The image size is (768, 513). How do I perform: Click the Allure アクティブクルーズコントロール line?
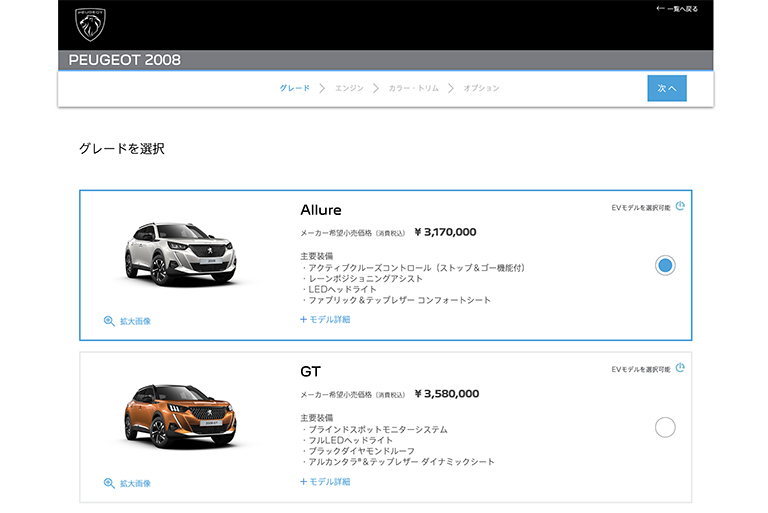414,268
